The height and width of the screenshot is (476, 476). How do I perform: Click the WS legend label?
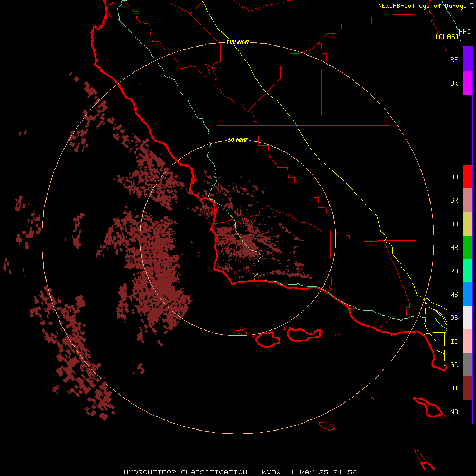tap(454, 295)
